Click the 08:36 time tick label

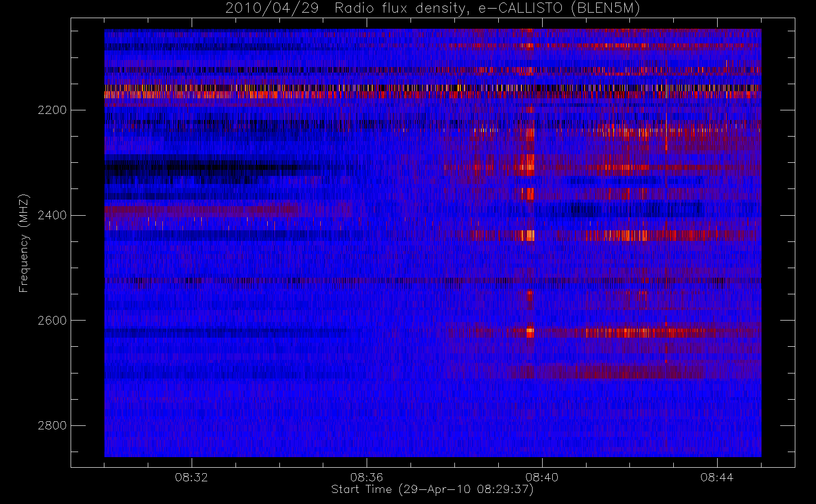367,477
